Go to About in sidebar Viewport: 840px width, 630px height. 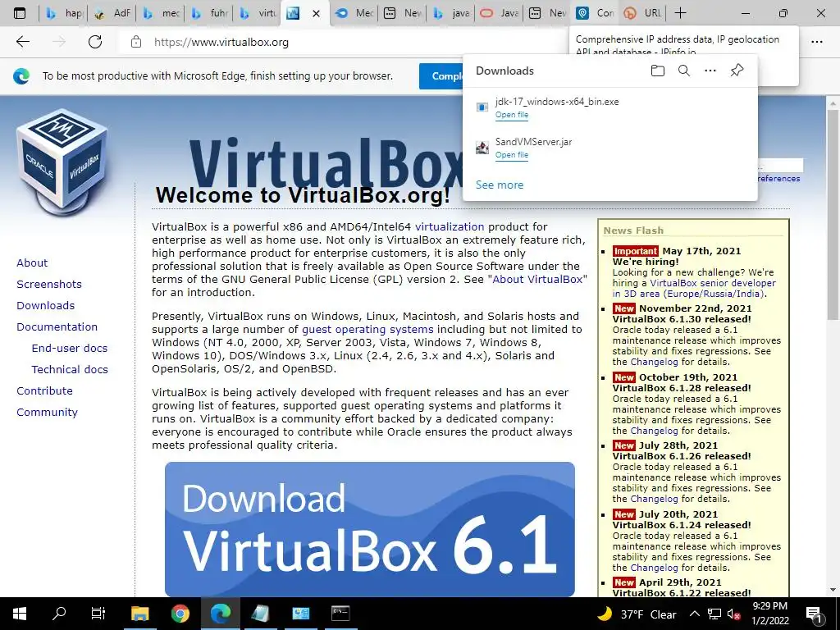pos(32,263)
